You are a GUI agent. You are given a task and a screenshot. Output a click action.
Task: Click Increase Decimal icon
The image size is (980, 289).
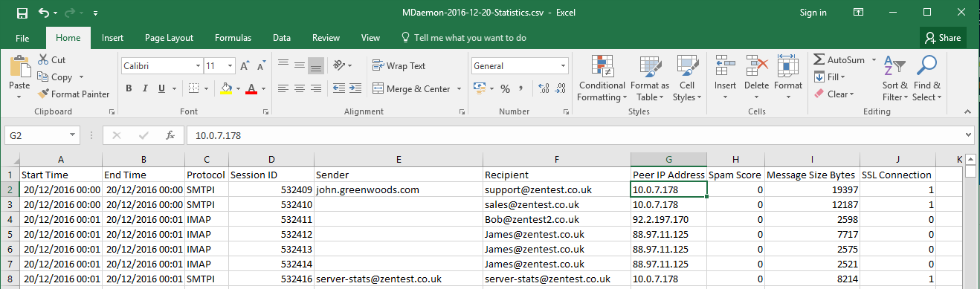point(543,88)
